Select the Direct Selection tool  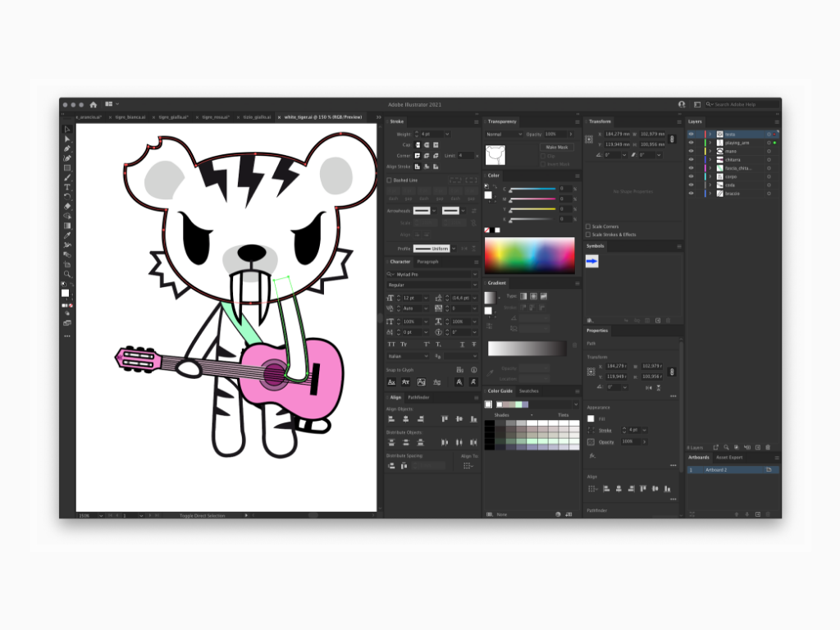tap(67, 139)
